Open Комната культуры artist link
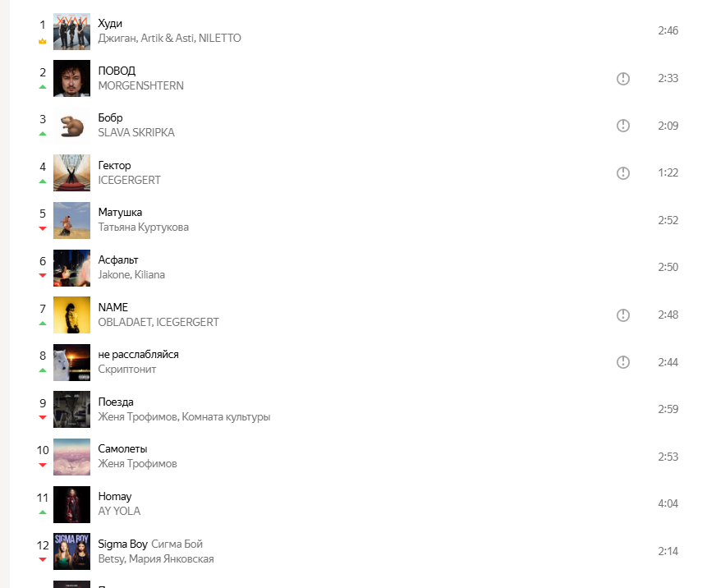 point(226,417)
